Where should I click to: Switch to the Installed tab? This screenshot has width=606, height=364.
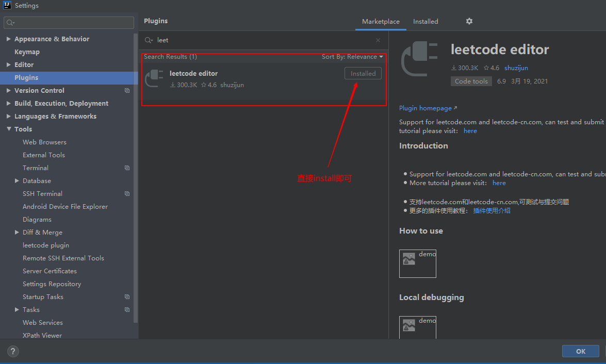[425, 22]
